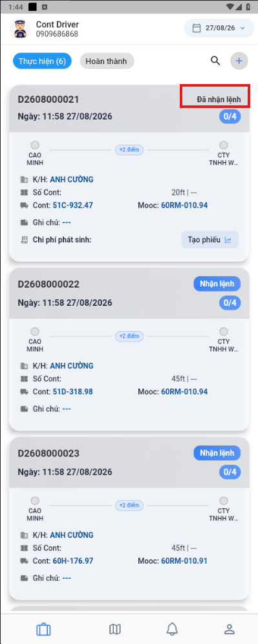Tap the truck icon beside Cont: 60H-176.97
Image resolution: width=258 pixels, height=644 pixels.
[x=24, y=561]
